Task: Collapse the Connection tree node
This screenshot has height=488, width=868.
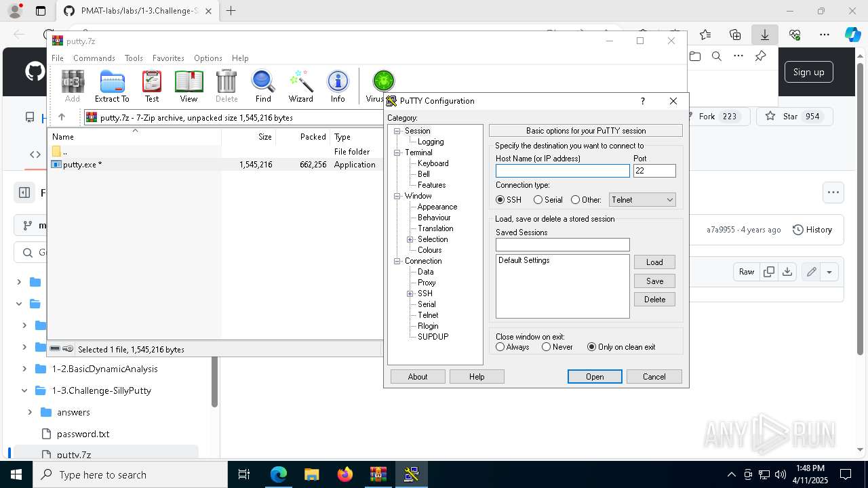Action: pyautogui.click(x=397, y=261)
